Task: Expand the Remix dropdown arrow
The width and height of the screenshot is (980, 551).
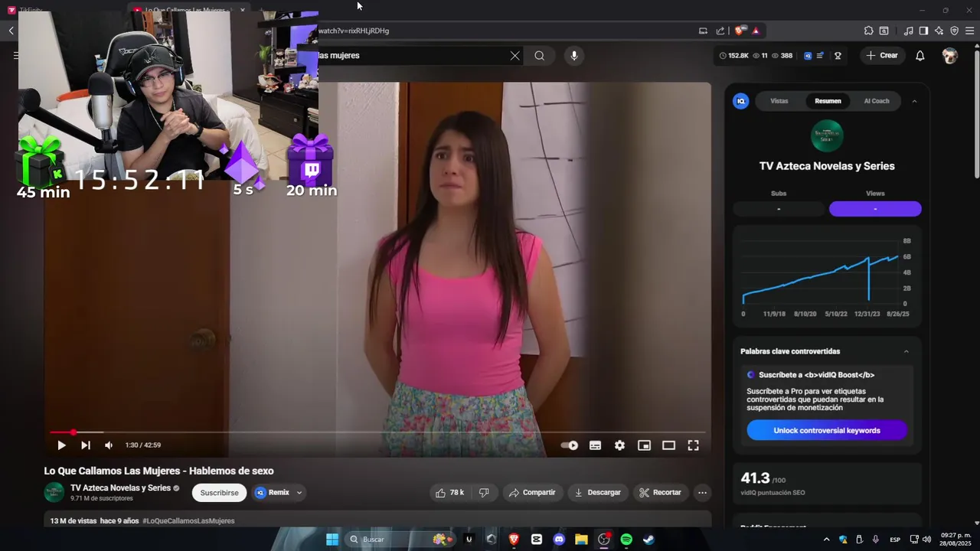Action: click(x=299, y=493)
